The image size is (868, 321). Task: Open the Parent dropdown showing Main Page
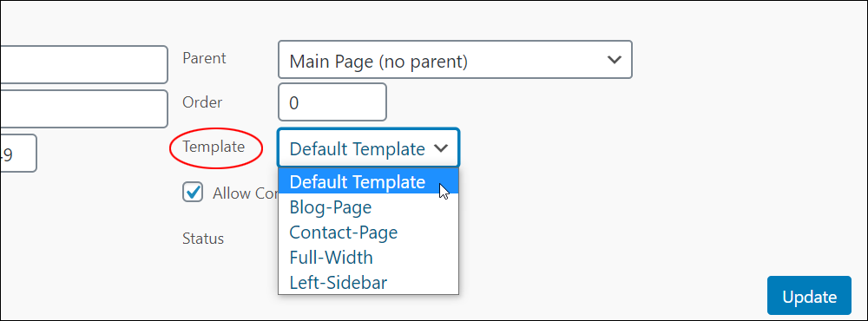click(455, 59)
